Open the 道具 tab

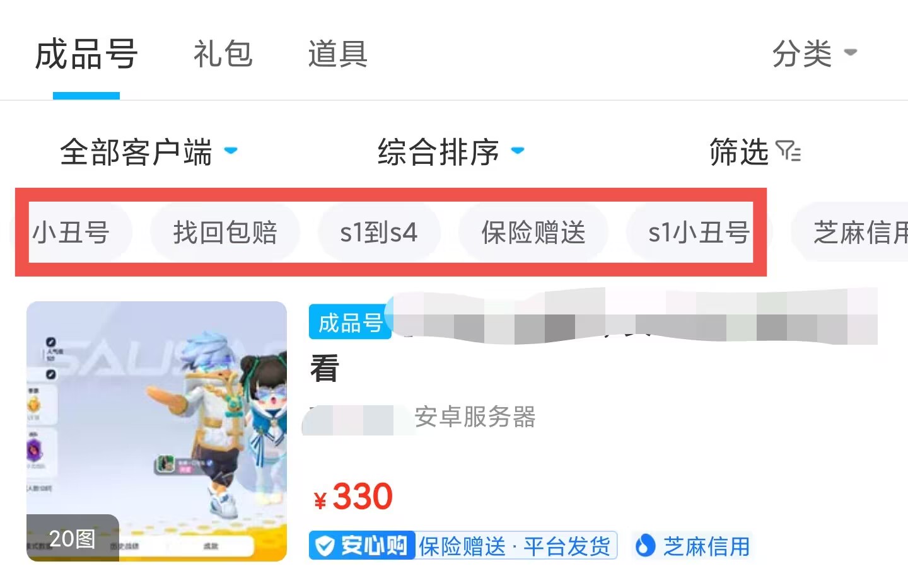point(338,54)
